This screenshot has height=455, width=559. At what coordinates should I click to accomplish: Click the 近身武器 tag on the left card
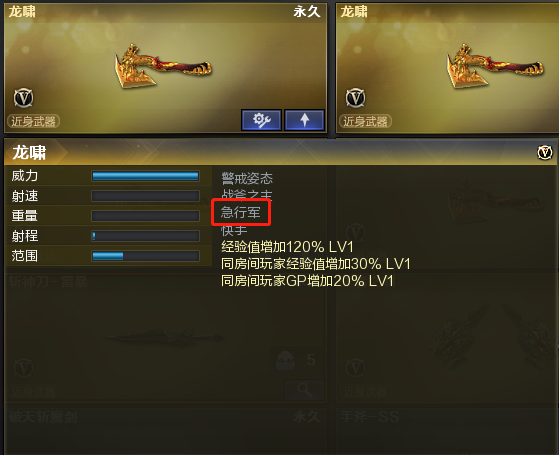click(34, 121)
